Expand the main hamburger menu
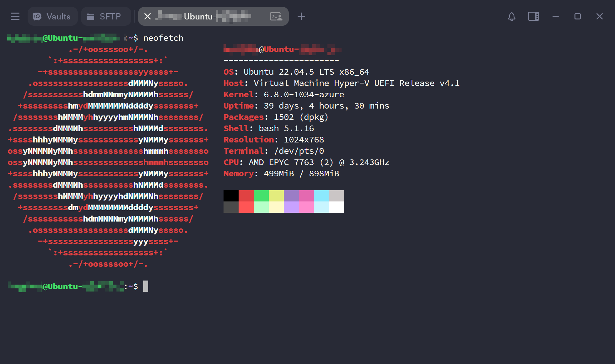The height and width of the screenshot is (364, 615). [15, 16]
